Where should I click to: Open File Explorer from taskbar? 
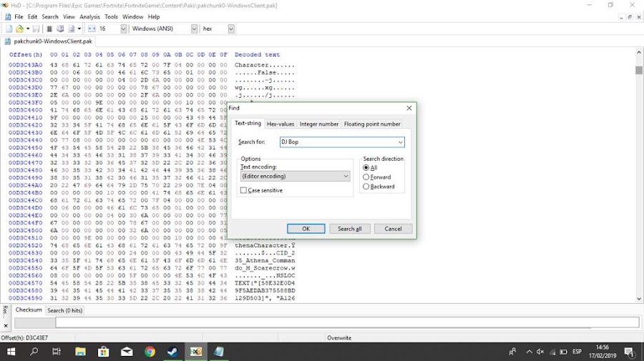80,352
